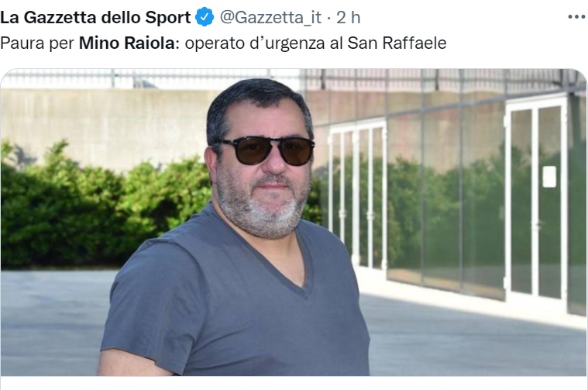The image size is (588, 390).
Task: Click the concrete wall behind the hedge
Action: [105, 124]
